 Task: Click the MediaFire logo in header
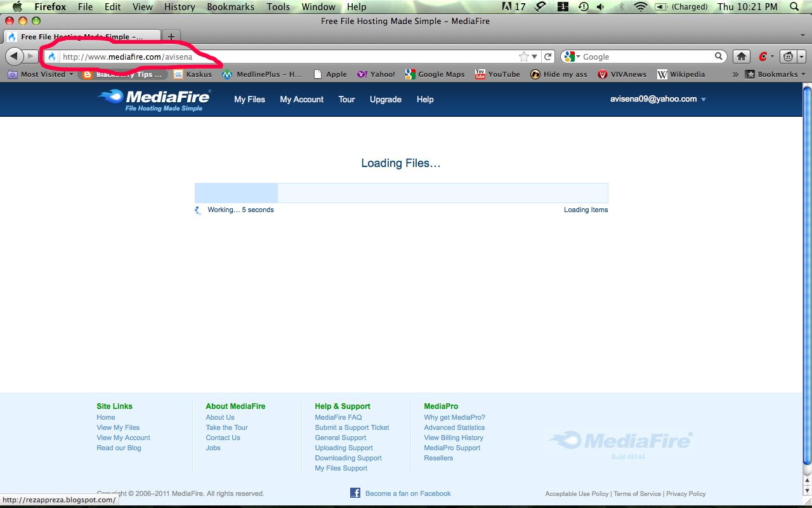[154, 100]
